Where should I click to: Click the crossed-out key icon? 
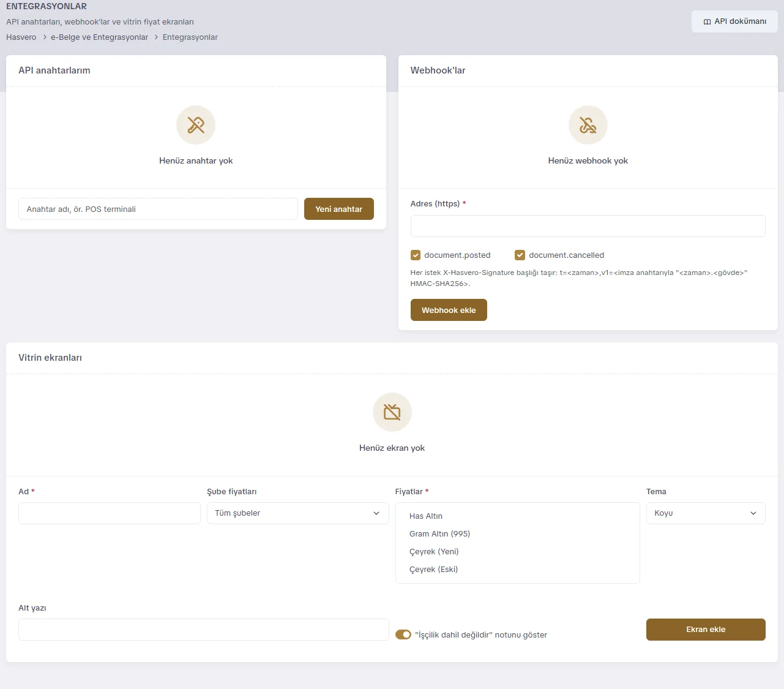click(x=196, y=125)
